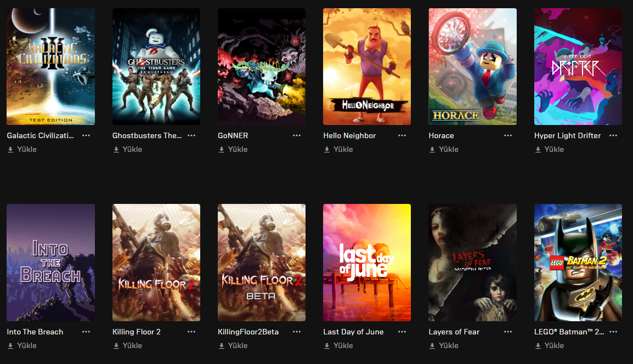Click Yükle under GoNNER
This screenshot has width=633, height=364.
(233, 149)
